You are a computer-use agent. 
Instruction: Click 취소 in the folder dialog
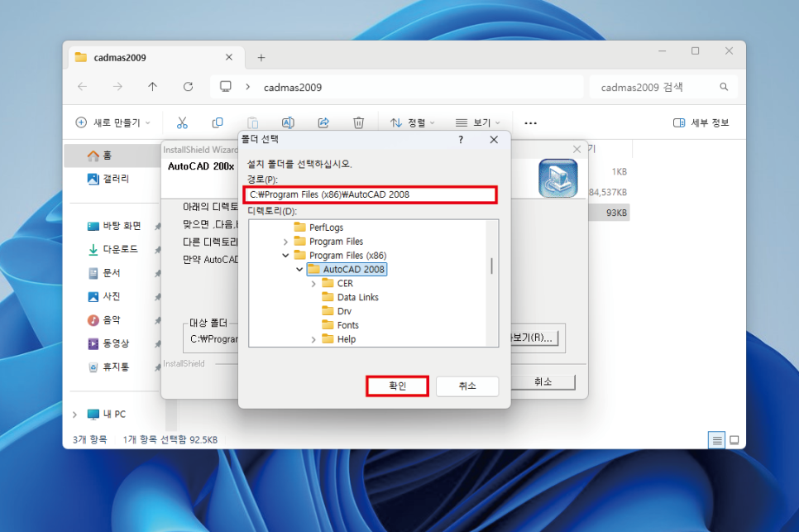coord(467,386)
